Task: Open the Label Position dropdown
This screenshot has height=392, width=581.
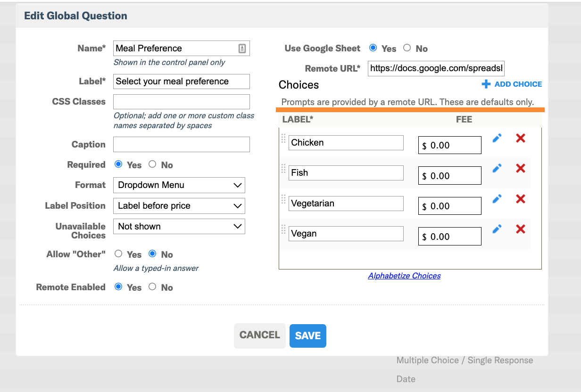Action: pos(179,206)
